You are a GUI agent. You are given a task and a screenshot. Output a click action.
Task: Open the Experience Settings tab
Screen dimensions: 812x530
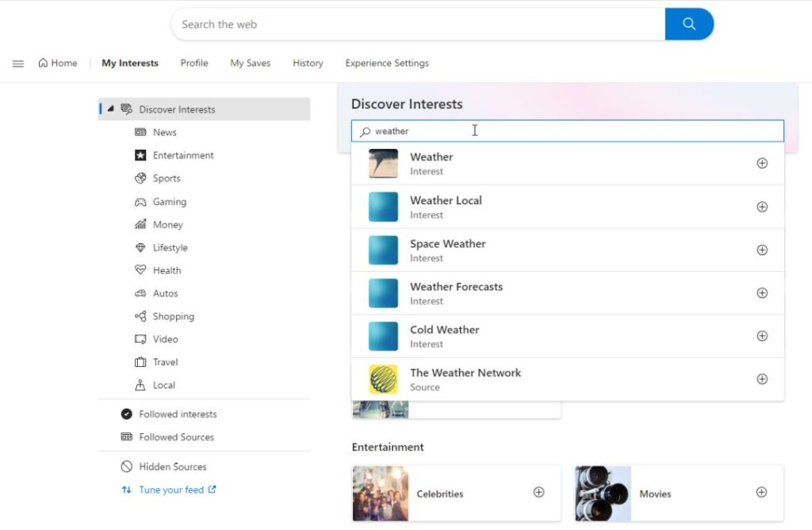tap(387, 63)
